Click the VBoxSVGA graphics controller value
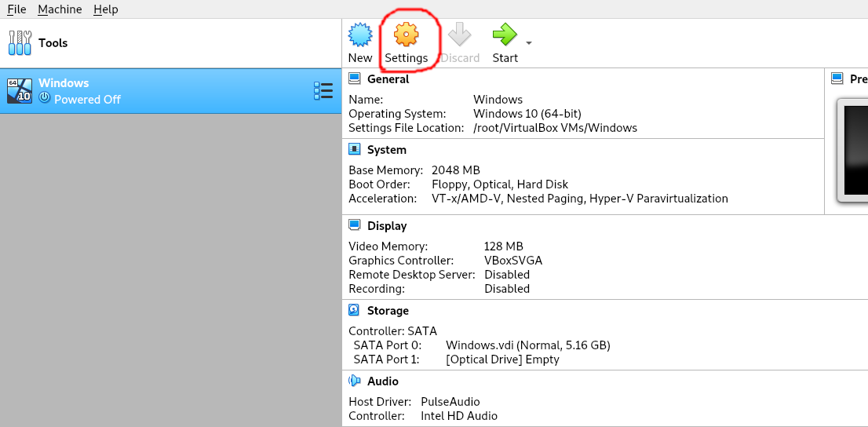This screenshot has height=427, width=868. tap(513, 261)
